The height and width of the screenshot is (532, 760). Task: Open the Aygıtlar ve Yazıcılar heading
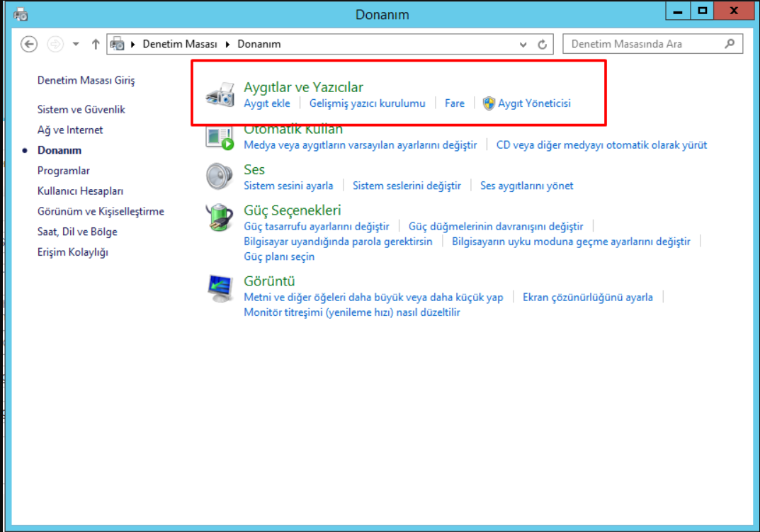pyautogui.click(x=303, y=87)
